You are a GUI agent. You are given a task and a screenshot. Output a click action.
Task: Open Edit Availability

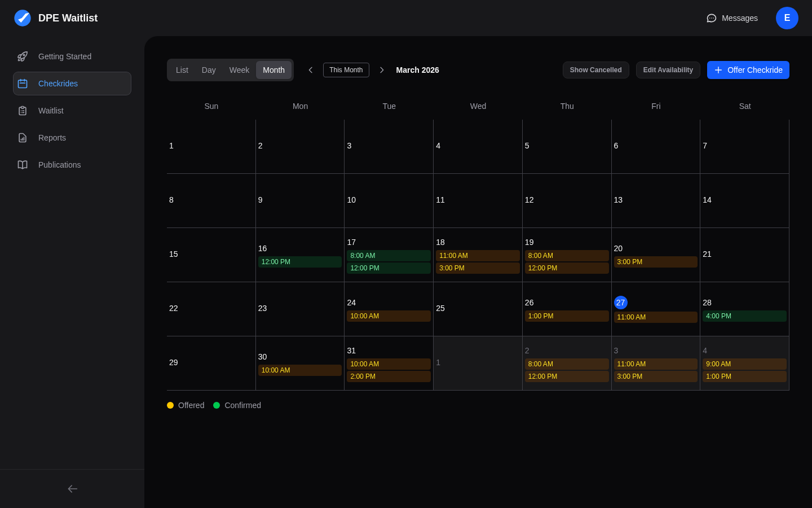click(668, 70)
